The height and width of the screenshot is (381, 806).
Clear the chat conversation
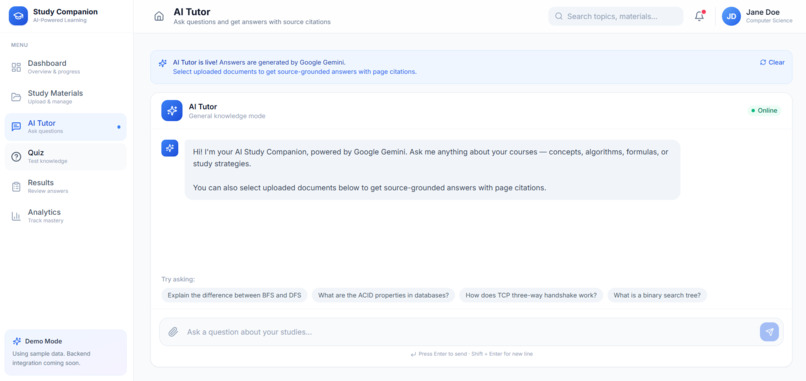click(772, 63)
